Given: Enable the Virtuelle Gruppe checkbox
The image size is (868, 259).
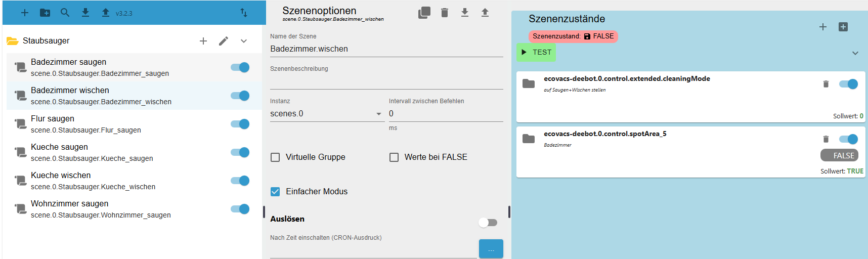Looking at the screenshot, I should point(275,157).
